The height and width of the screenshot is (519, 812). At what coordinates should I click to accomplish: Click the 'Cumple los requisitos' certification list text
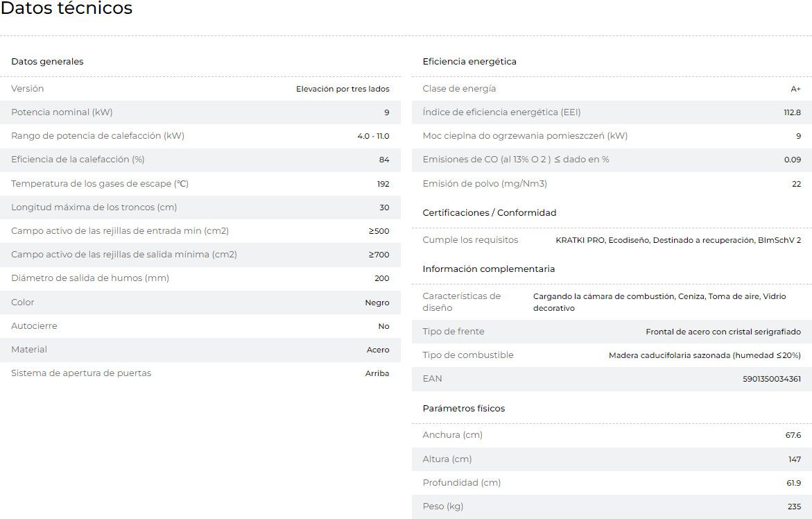coord(678,240)
